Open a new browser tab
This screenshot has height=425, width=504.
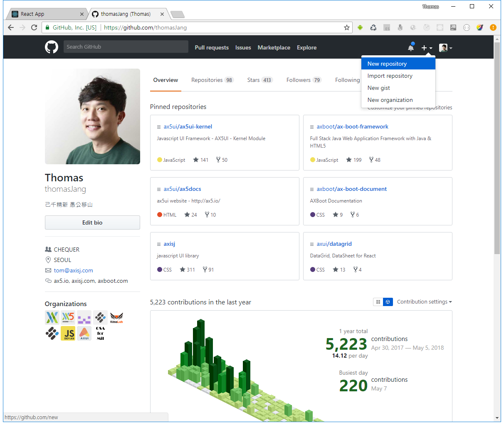178,15
